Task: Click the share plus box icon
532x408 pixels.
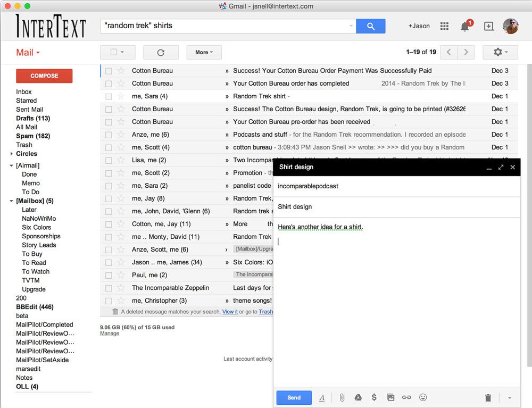Action: tap(488, 26)
